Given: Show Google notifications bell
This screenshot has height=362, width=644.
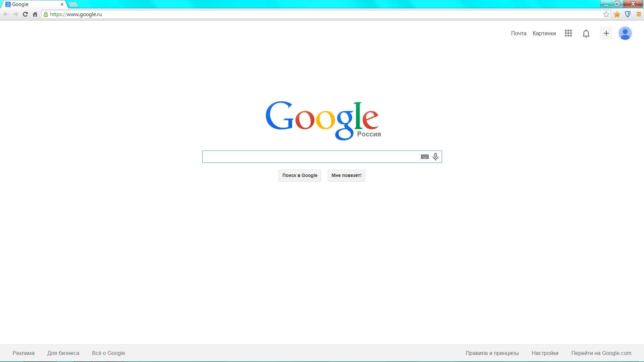Looking at the screenshot, I should pyautogui.click(x=586, y=34).
